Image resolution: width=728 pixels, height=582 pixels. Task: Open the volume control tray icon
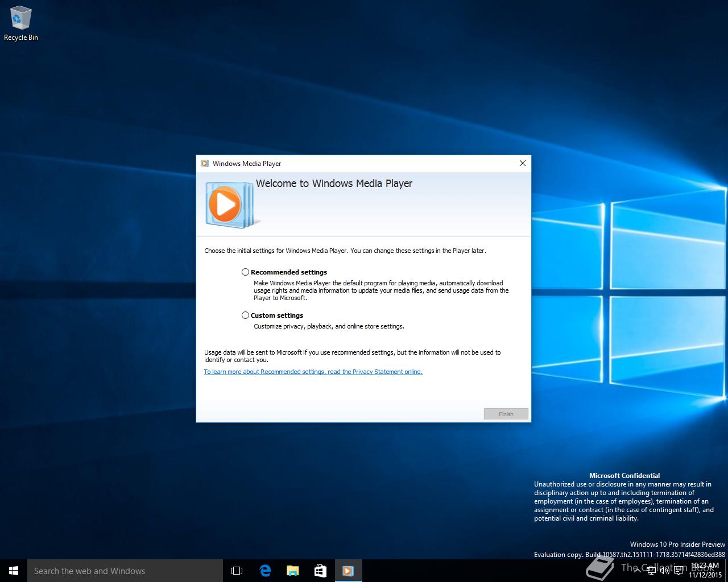tap(665, 571)
